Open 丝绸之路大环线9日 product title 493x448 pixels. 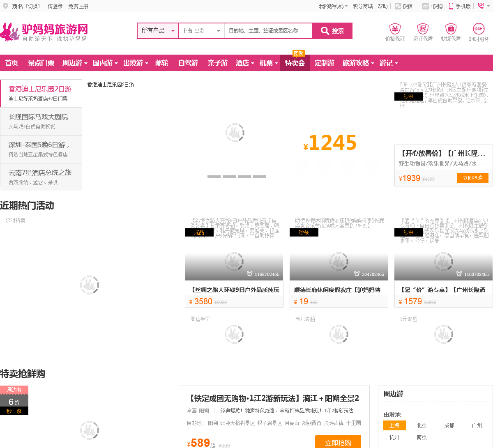point(234,290)
